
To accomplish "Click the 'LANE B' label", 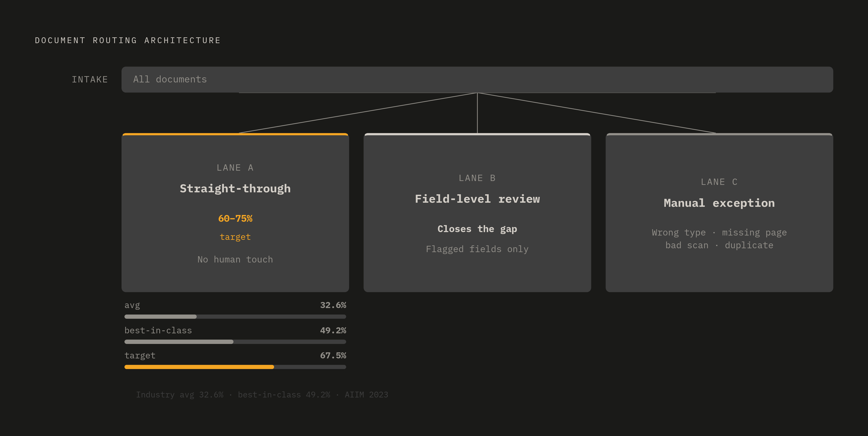I will click(x=477, y=178).
